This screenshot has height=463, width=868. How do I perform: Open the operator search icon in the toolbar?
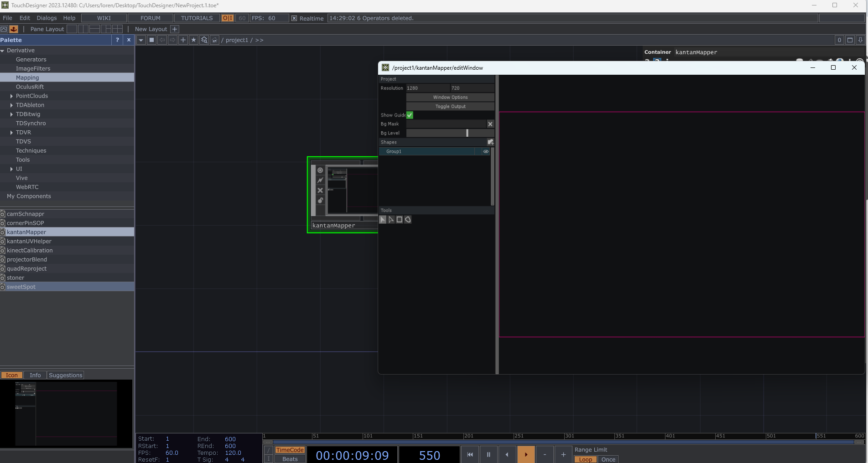(x=204, y=40)
